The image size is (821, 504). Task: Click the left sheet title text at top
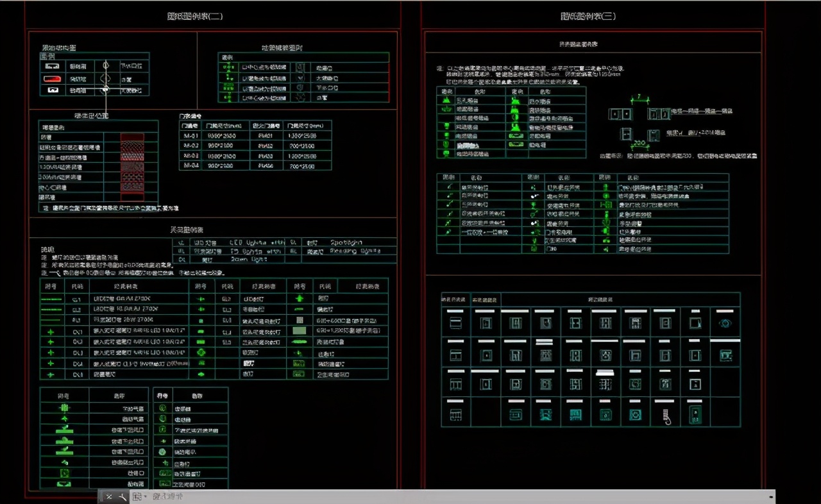coord(194,16)
